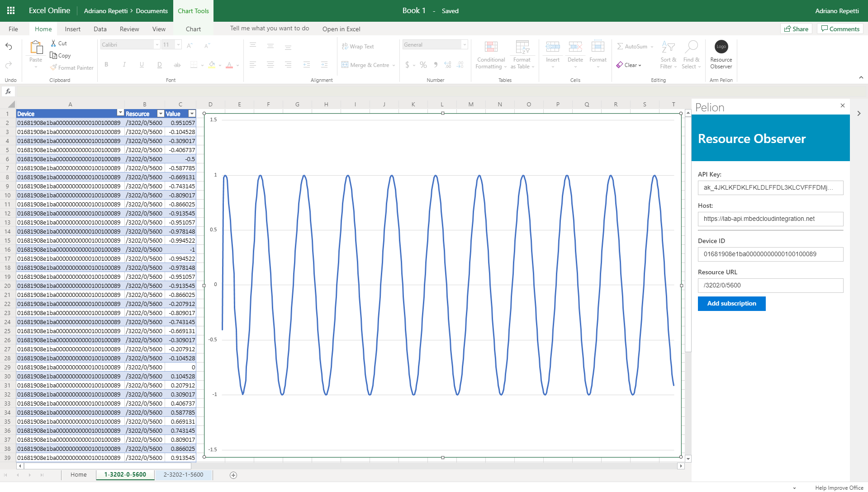The image size is (868, 492).
Task: Open the font name Calibri dropdown
Action: tap(157, 44)
